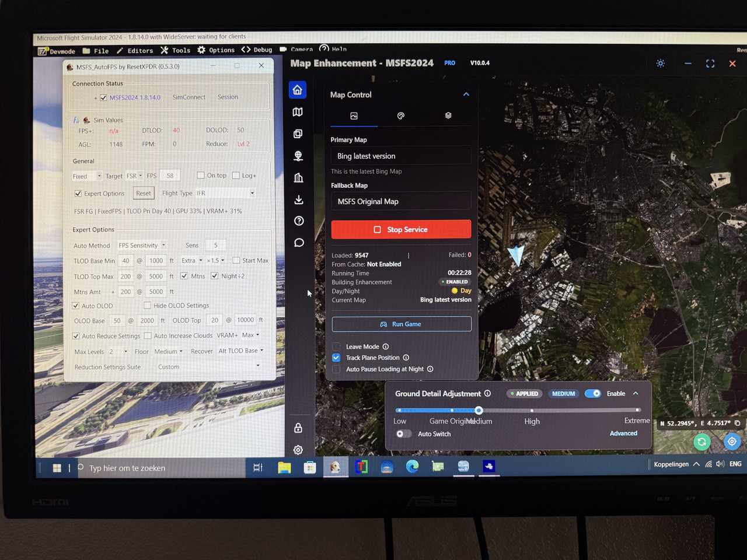The height and width of the screenshot is (560, 747).
Task: Open the download icon in sidebar
Action: (299, 199)
